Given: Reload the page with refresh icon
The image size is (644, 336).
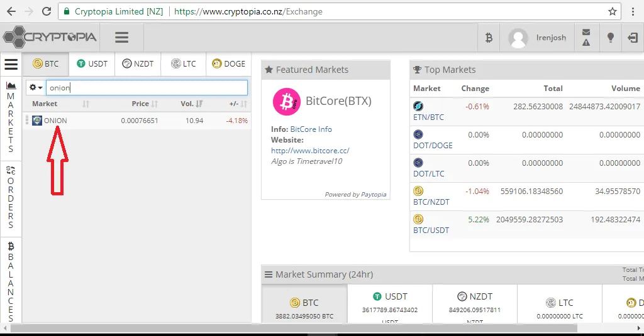Looking at the screenshot, I should pyautogui.click(x=47, y=11).
